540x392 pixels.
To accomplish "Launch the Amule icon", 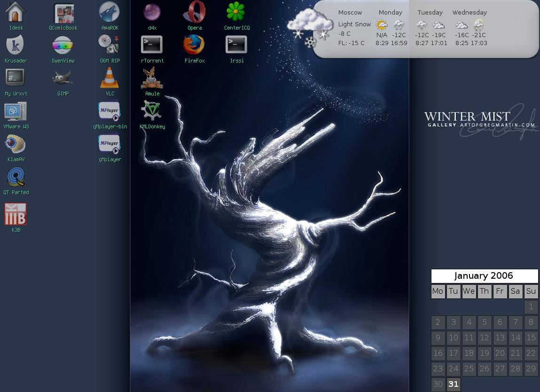I will click(152, 78).
